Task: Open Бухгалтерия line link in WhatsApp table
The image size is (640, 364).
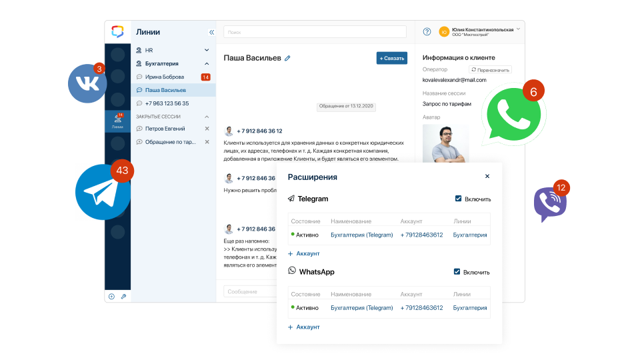Action: point(470,308)
